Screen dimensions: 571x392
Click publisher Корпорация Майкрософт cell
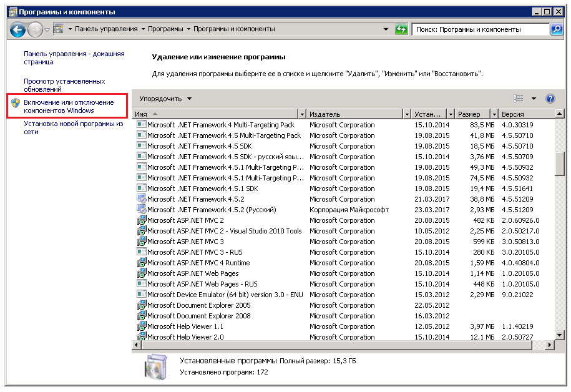[x=349, y=210]
